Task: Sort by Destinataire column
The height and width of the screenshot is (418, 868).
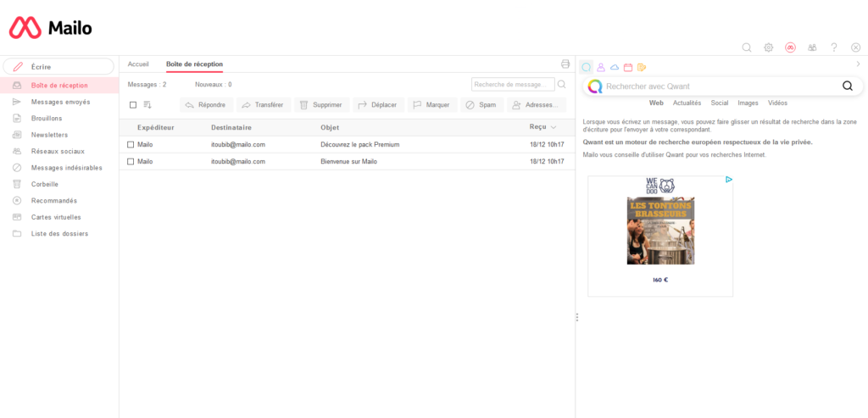Action: point(231,127)
